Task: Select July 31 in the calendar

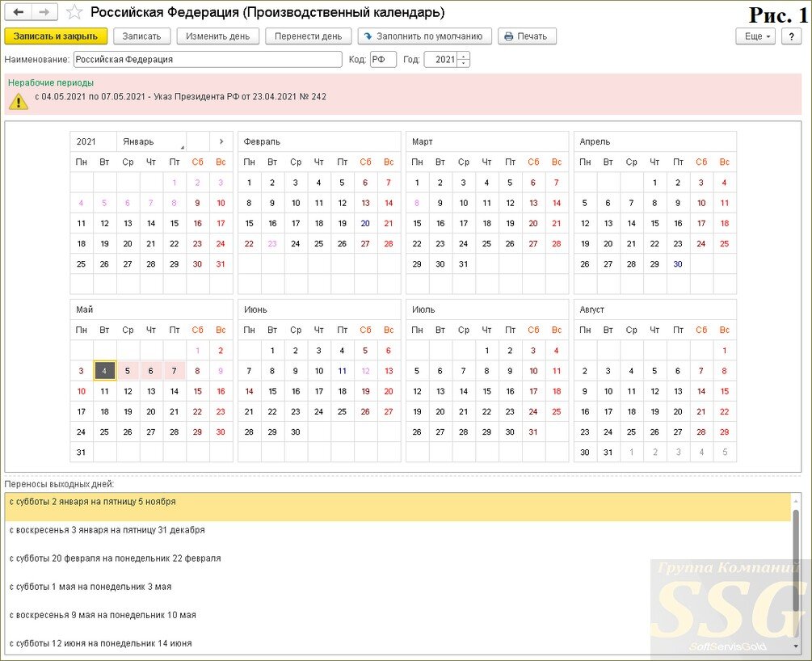Action: (x=533, y=432)
